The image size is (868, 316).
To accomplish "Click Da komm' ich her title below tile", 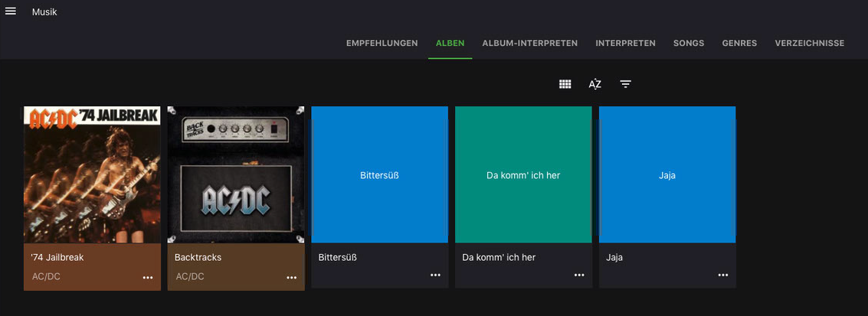I will [499, 257].
